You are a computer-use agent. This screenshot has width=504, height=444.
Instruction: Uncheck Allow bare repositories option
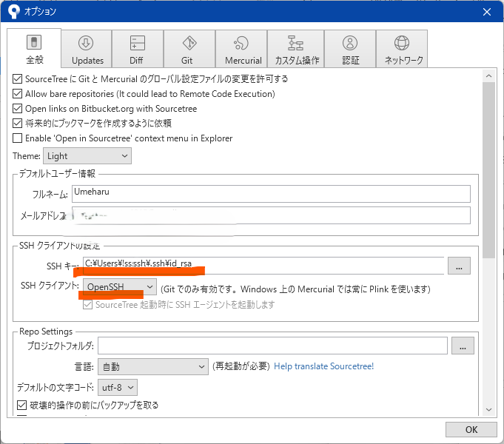(17, 94)
